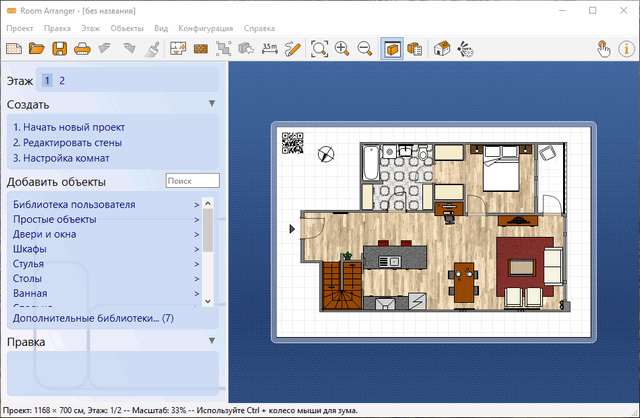Open the Конфигурация menu
Screen dimensions: 640x418
tap(205, 29)
